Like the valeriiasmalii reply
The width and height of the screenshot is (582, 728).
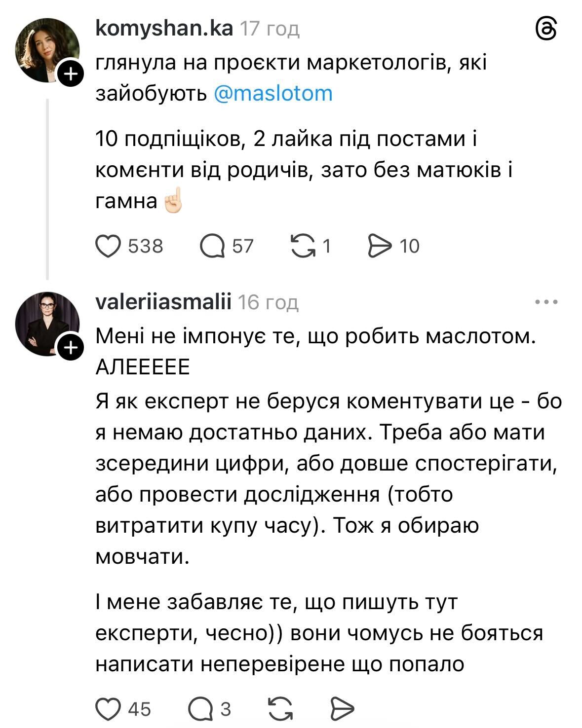point(108,709)
